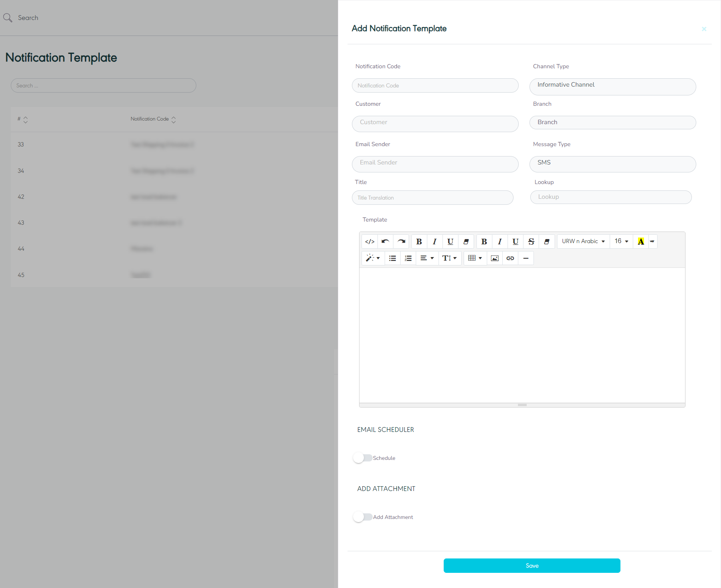This screenshot has width=721, height=588.
Task: Insert a hyperlink via the link icon
Action: coord(510,258)
